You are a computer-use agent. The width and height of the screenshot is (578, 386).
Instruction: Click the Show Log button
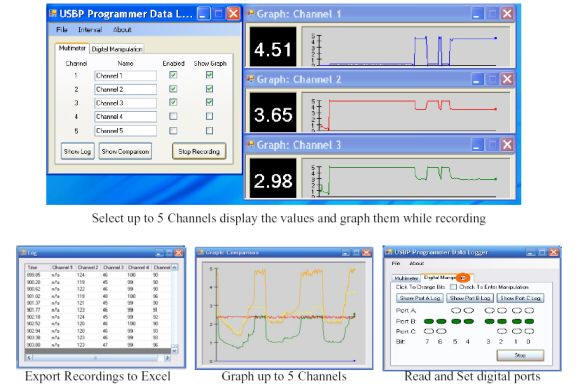coord(77,152)
